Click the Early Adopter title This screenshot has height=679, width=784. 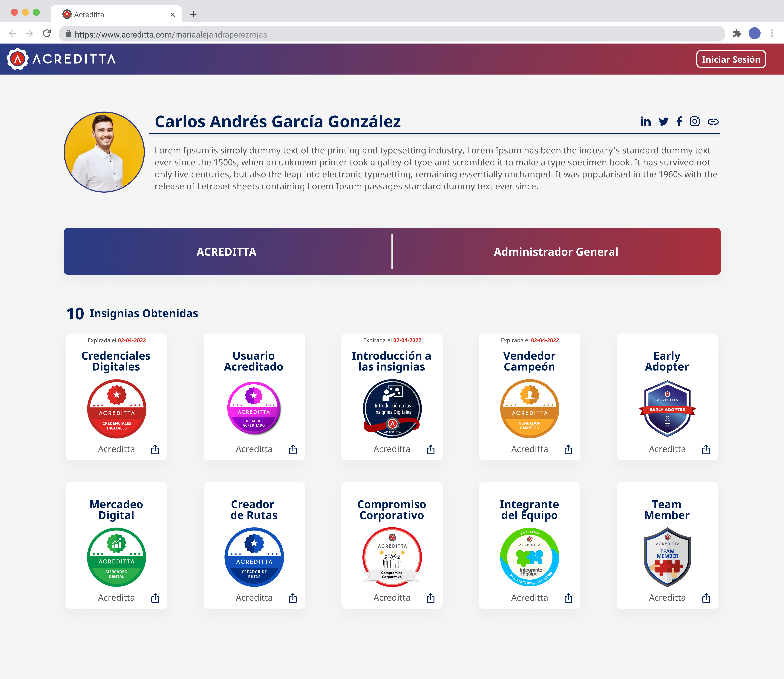[x=667, y=361]
